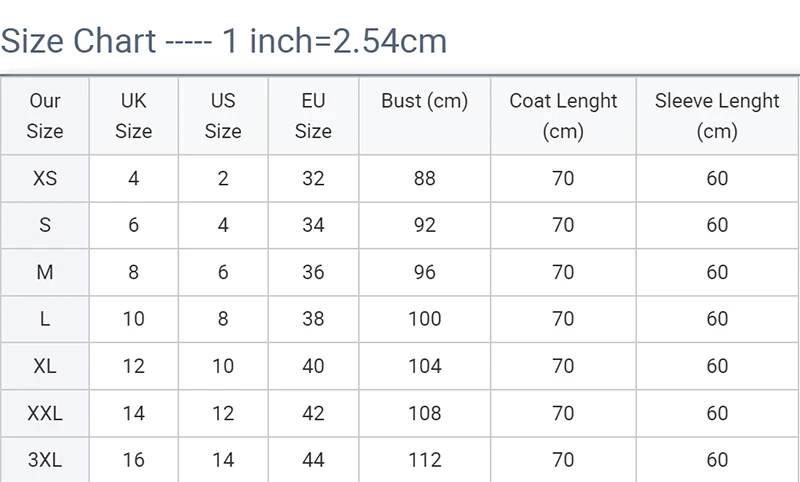Select the L size row label

coord(45,319)
